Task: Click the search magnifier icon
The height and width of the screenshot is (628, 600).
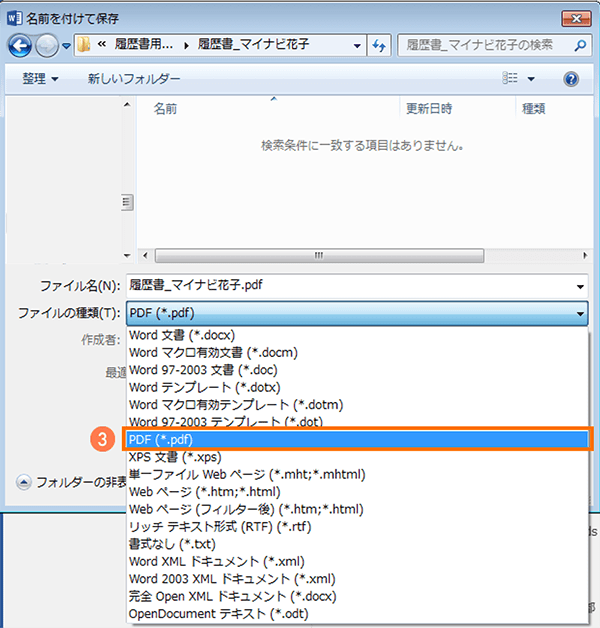Action: 577,45
